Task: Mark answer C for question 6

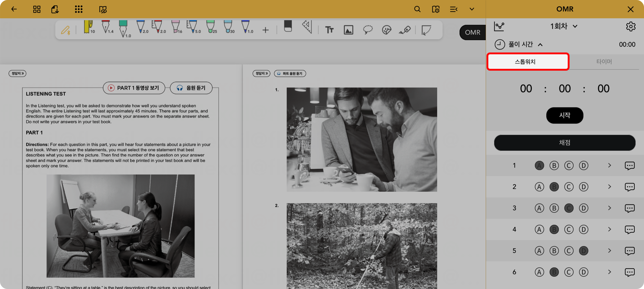Action: pos(569,272)
